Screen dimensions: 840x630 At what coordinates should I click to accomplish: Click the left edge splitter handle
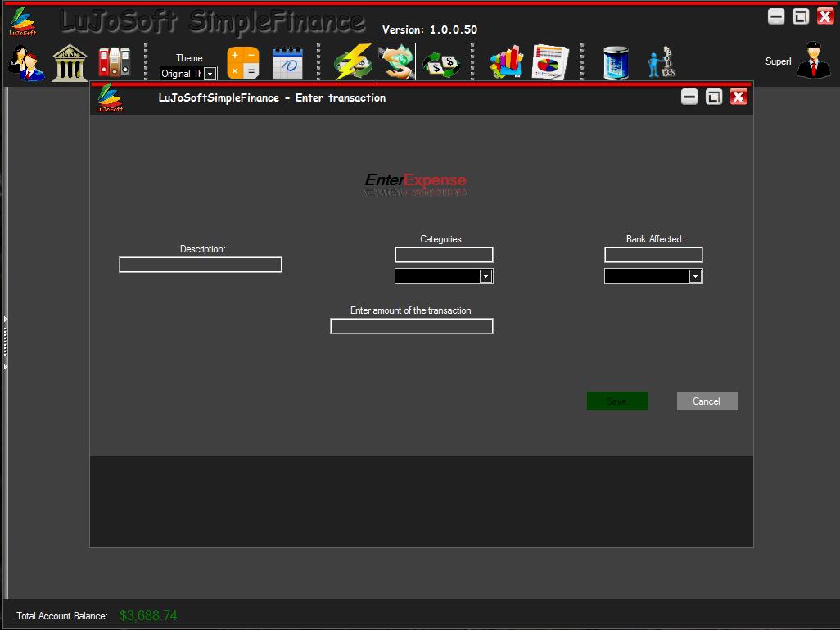tap(6, 343)
